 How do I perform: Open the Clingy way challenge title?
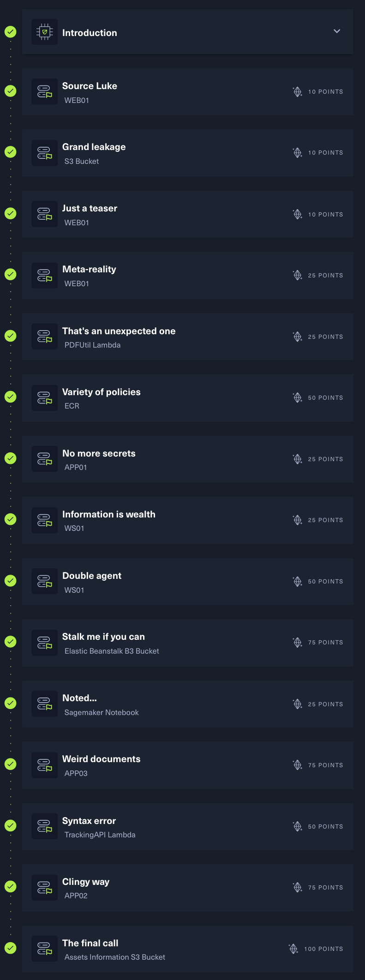pyautogui.click(x=86, y=882)
